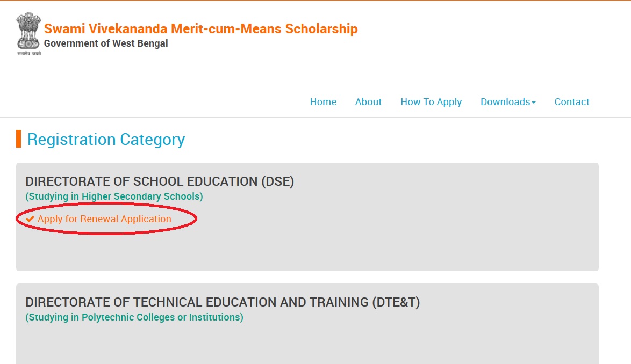Click the Government of West Bengal subtitle
Image resolution: width=631 pixels, height=364 pixels.
point(106,43)
